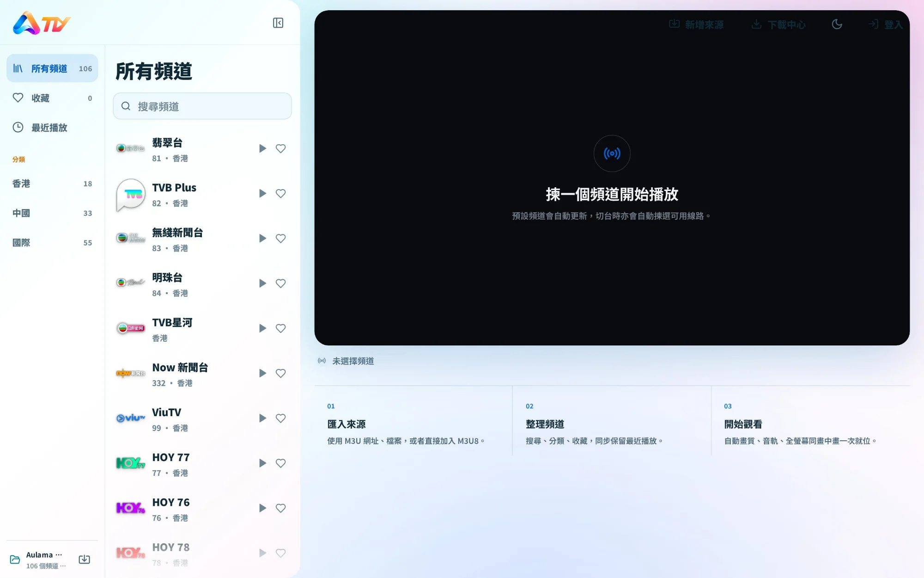Favorite TVB星河 heart icon
Viewport: 924px width, 578px height.
(x=280, y=328)
